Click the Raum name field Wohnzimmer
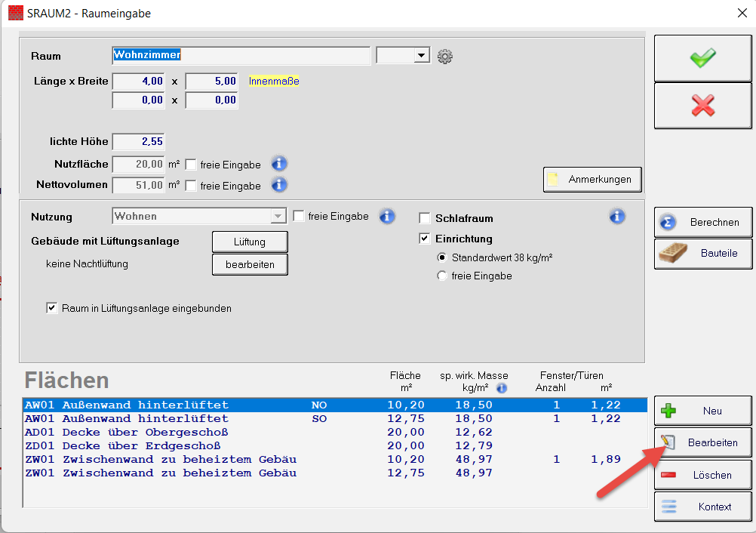This screenshot has height=533, width=756. [x=241, y=55]
